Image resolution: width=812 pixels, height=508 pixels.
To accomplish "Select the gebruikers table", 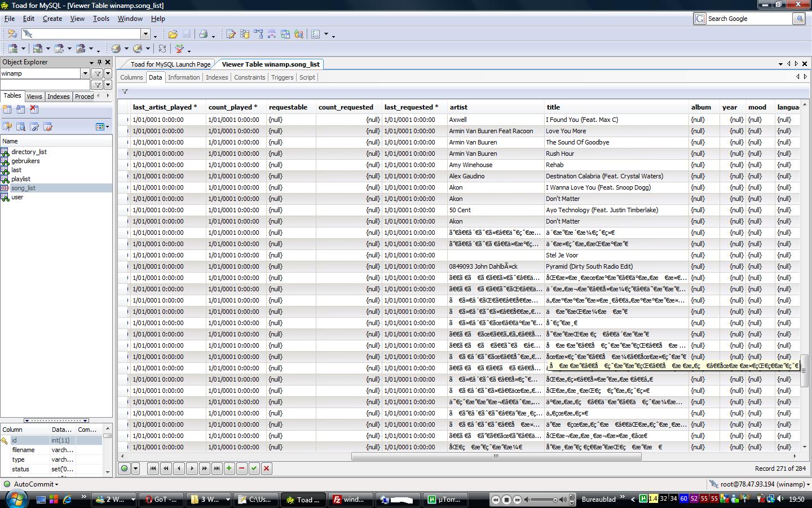I will [25, 161].
